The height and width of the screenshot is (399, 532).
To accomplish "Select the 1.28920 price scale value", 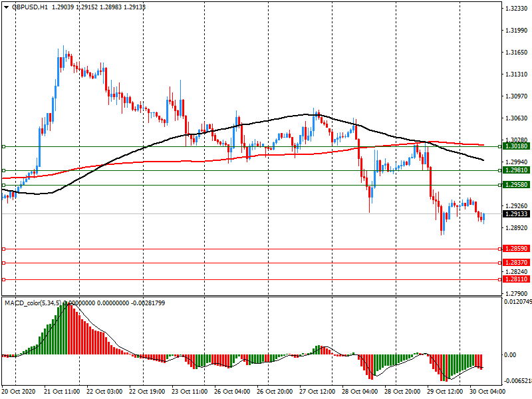I will click(x=517, y=227).
